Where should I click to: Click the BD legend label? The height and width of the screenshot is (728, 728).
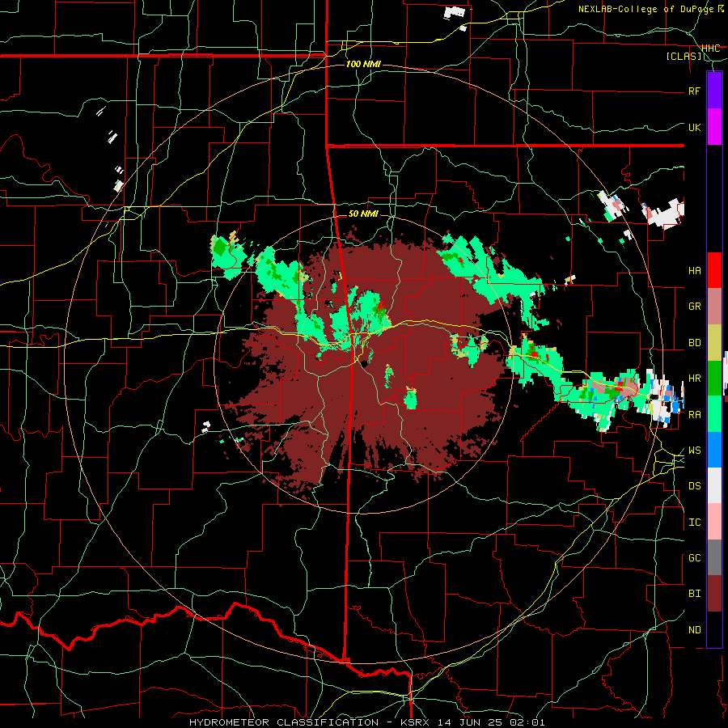(695, 343)
